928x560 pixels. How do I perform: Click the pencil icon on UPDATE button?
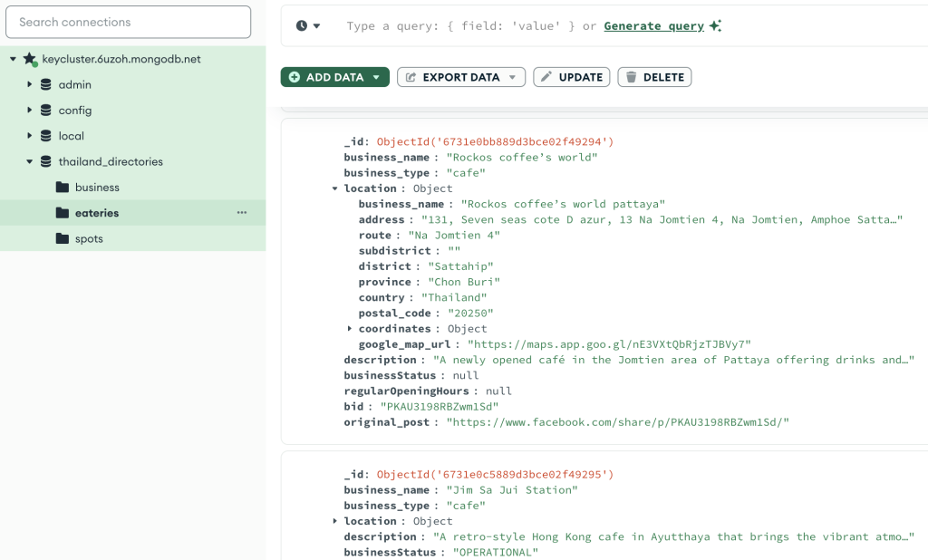pyautogui.click(x=546, y=76)
